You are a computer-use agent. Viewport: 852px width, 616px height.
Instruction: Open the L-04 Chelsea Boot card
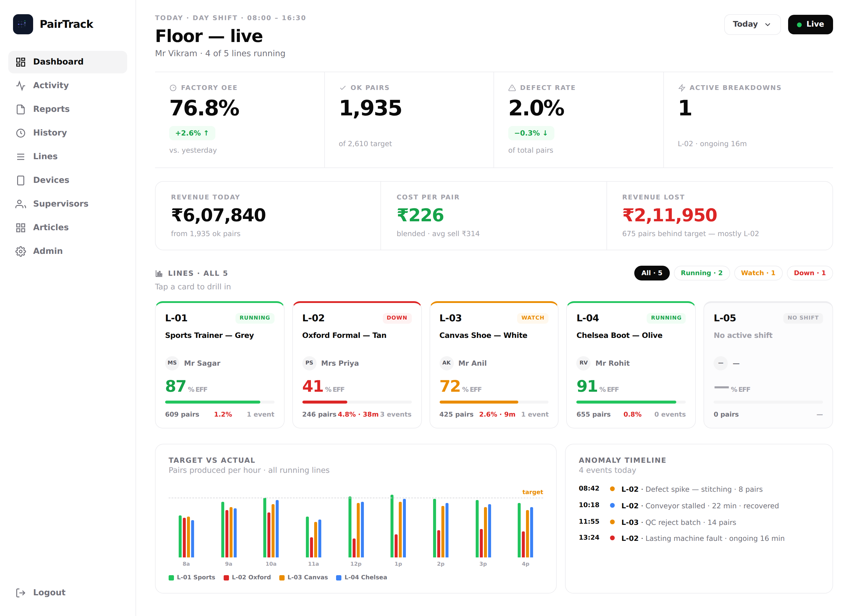click(631, 365)
